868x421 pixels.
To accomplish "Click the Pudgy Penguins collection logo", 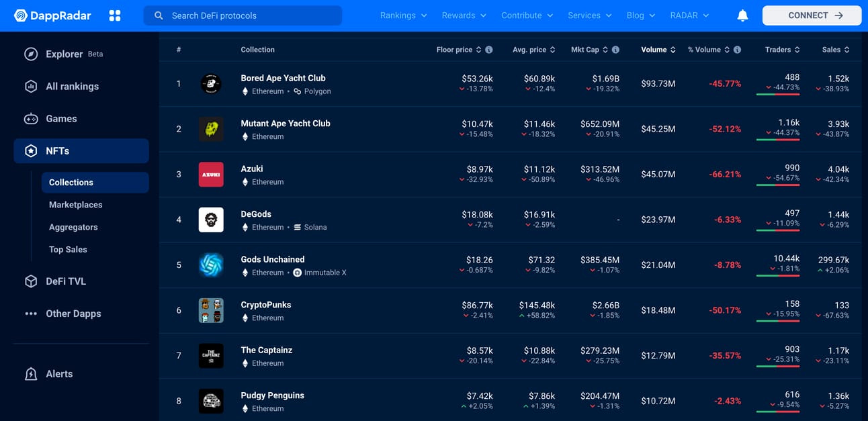I will point(211,401).
